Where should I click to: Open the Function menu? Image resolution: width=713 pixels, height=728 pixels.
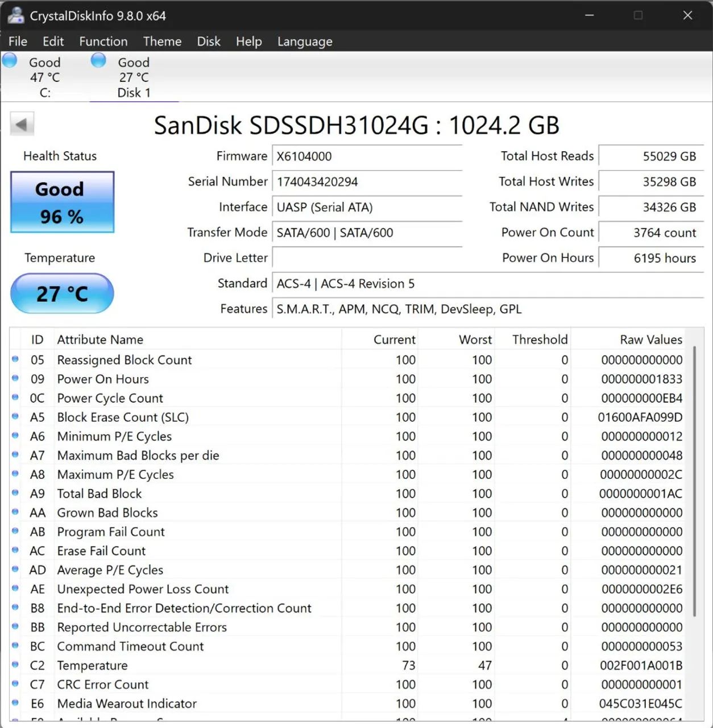coord(103,42)
